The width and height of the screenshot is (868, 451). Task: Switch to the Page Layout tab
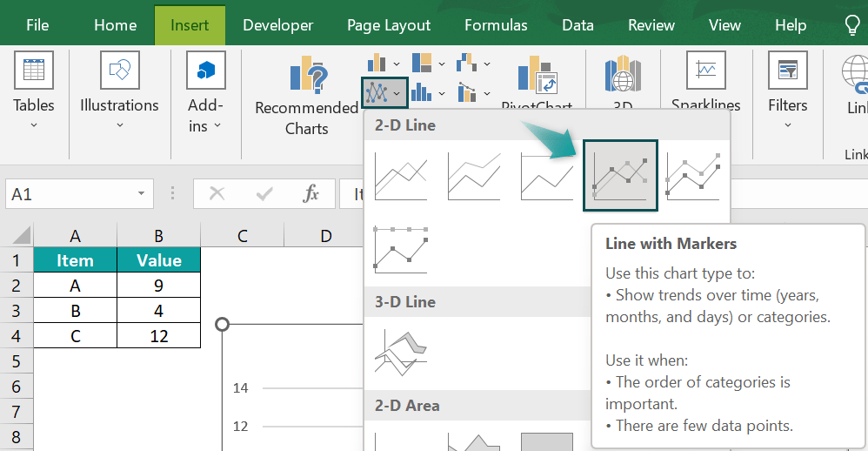(389, 25)
